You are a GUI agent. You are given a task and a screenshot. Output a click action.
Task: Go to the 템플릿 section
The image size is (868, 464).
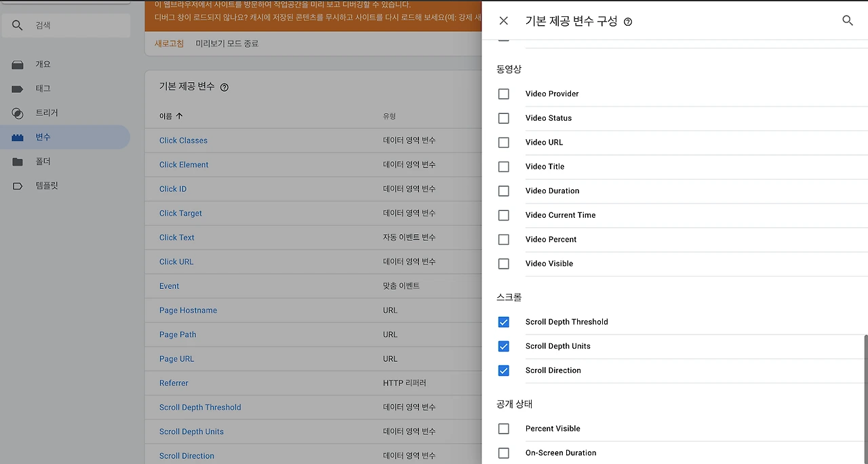coord(47,186)
